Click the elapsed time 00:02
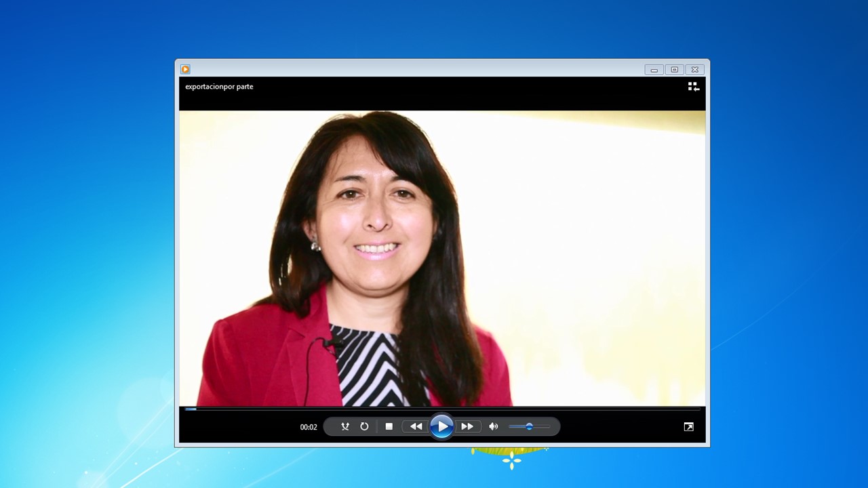 [x=309, y=427]
